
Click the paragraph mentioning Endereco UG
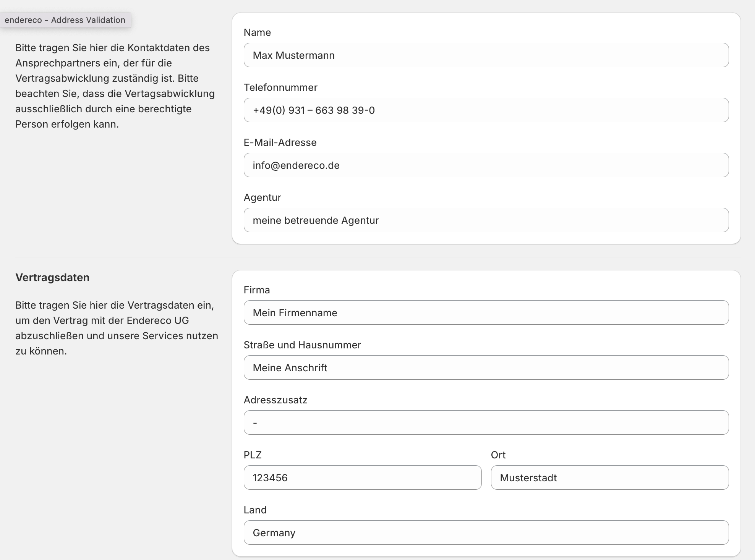tap(117, 328)
